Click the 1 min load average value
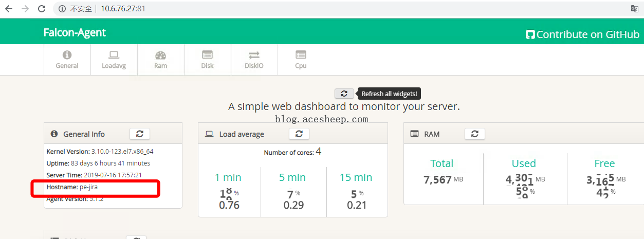The height and width of the screenshot is (239, 644). click(x=229, y=205)
